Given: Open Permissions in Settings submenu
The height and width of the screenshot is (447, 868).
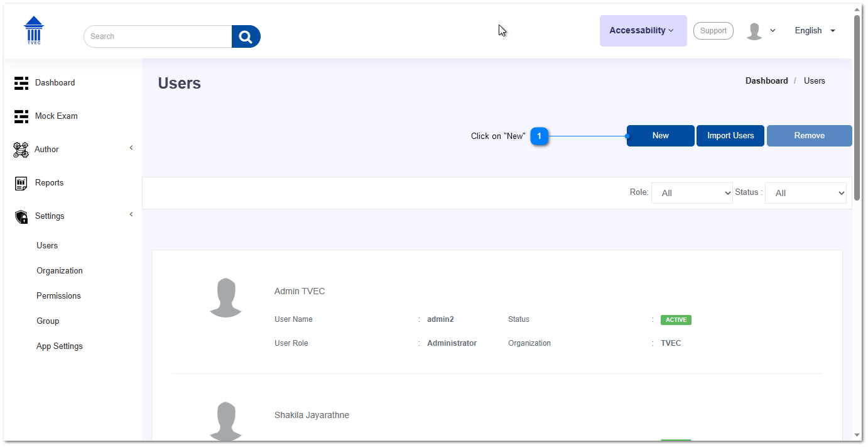Looking at the screenshot, I should tap(58, 295).
